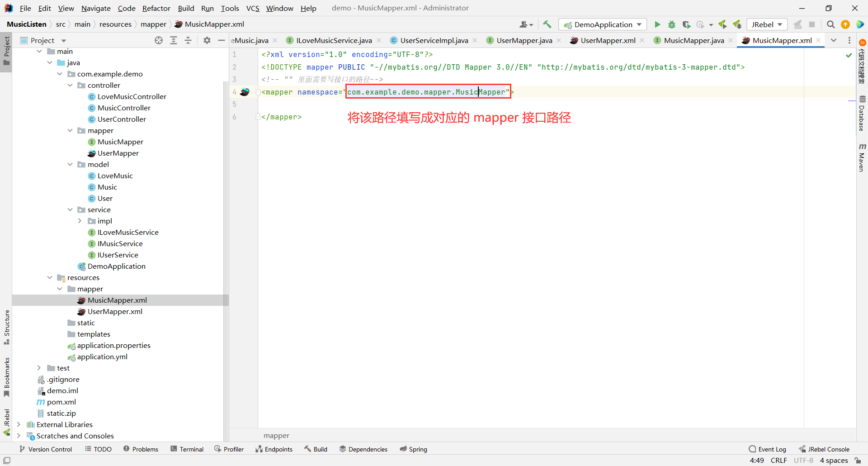Run DemoApplication with the green play icon
Image resolution: width=868 pixels, height=466 pixels.
[x=657, y=24]
